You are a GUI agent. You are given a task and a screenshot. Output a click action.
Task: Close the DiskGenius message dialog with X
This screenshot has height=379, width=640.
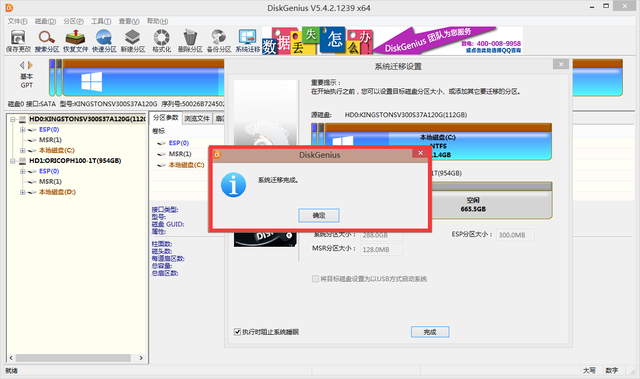(420, 153)
